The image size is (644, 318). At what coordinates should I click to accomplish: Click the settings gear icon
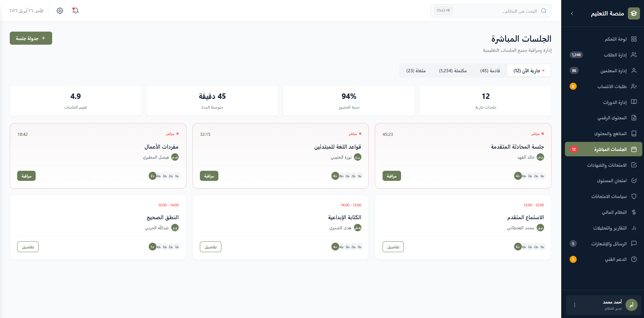point(60,10)
